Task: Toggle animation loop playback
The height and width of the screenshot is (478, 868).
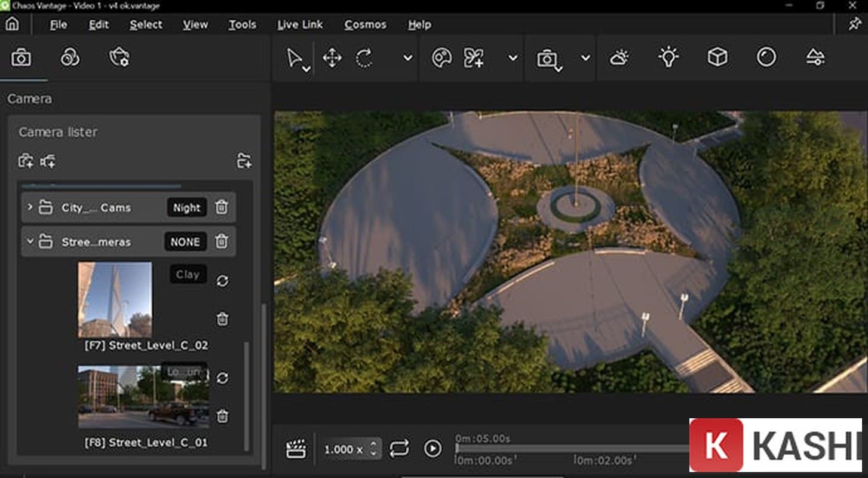Action: pyautogui.click(x=399, y=448)
